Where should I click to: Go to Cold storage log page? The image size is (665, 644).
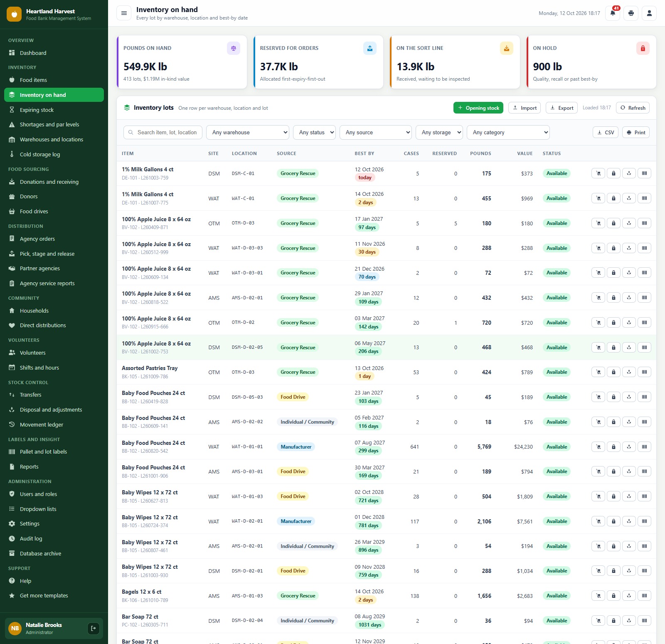pos(54,154)
